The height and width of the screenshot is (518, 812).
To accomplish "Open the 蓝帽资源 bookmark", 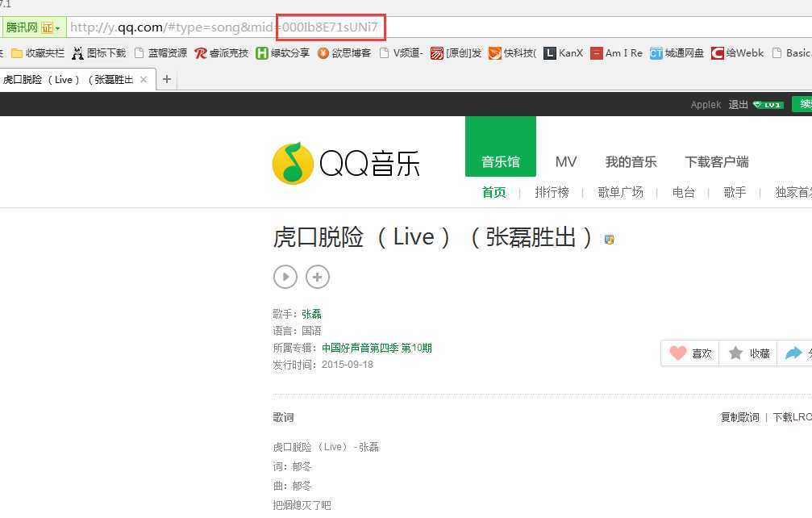I will click(160, 52).
